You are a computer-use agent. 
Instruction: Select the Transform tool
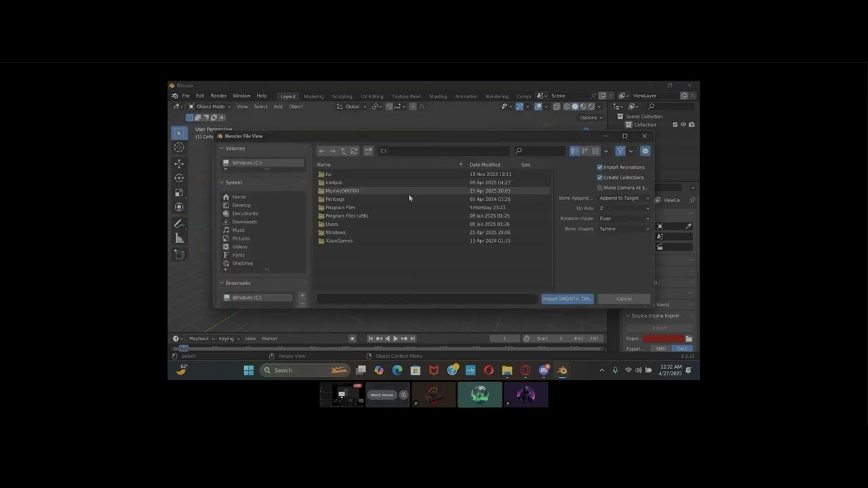179,207
